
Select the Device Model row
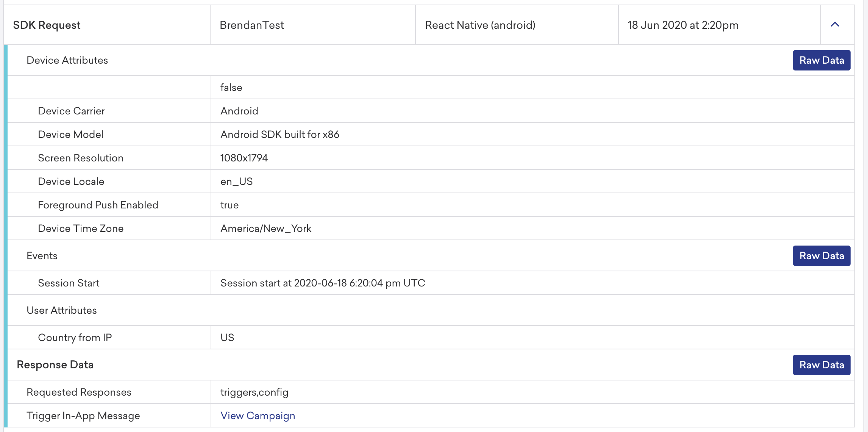[70, 134]
